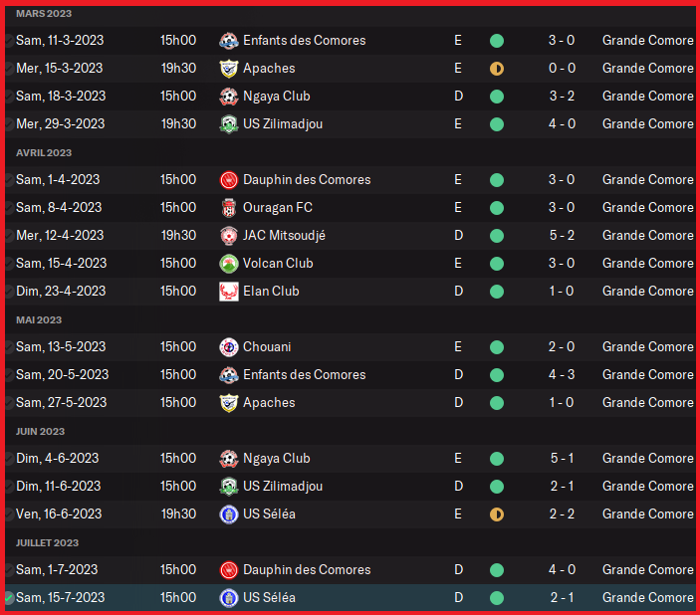Click the JAC Mitsoudjé club crest

click(229, 236)
